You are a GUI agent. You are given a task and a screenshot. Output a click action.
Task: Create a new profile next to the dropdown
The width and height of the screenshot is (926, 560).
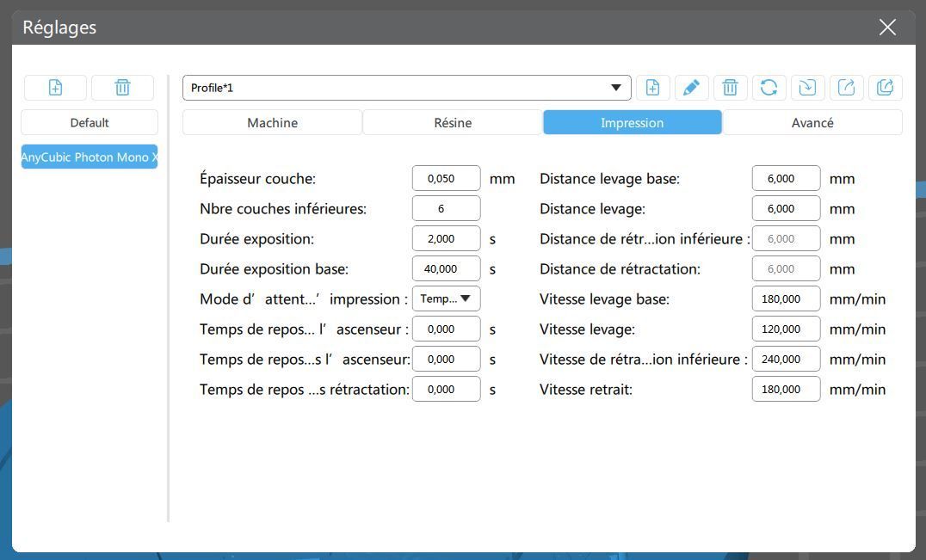tap(652, 88)
